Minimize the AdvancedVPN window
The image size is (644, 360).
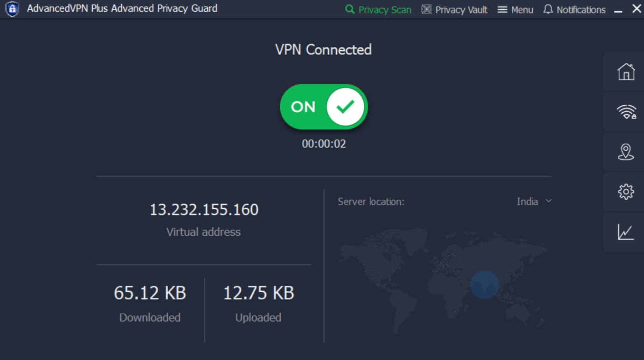tap(618, 10)
